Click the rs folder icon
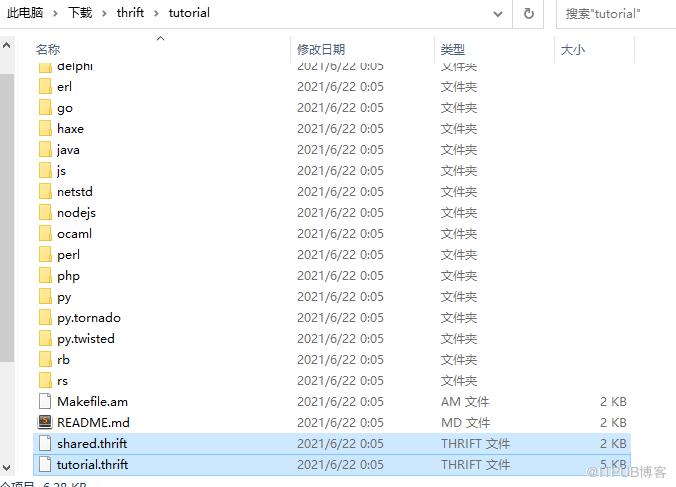The height and width of the screenshot is (487, 676). tap(45, 381)
